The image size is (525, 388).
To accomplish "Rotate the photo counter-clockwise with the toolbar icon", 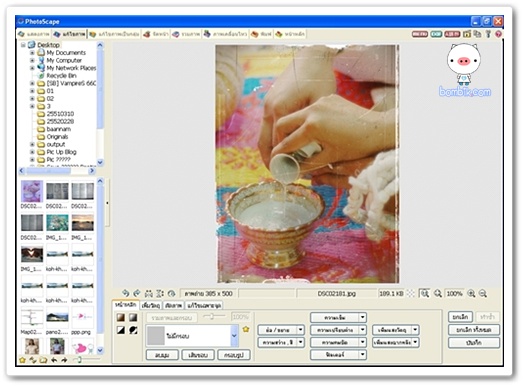I will (126, 294).
